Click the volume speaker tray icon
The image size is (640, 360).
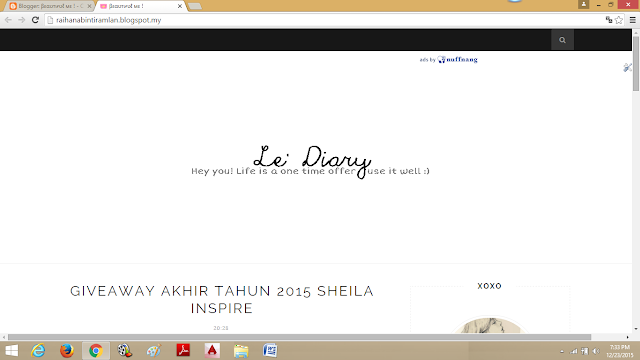click(x=596, y=351)
